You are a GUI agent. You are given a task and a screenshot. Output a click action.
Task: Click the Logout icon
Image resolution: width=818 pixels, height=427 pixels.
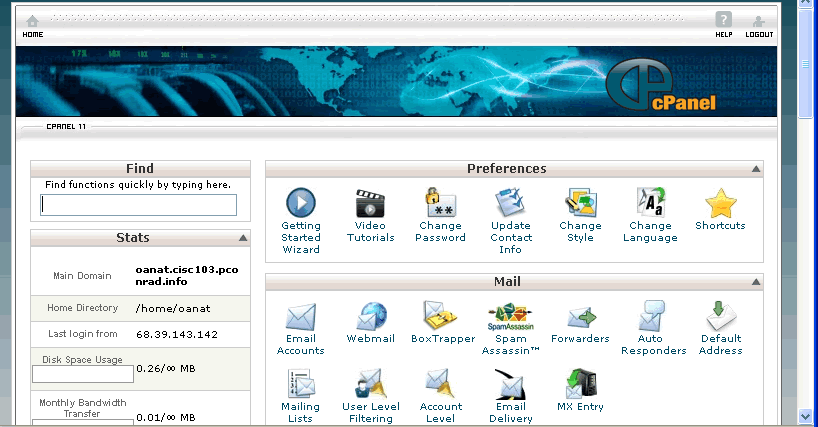[x=759, y=21]
